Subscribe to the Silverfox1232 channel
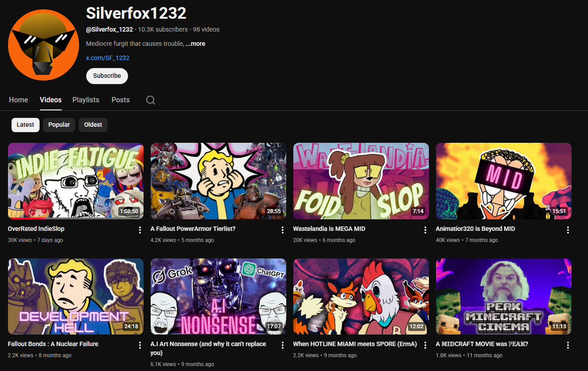 (x=107, y=76)
